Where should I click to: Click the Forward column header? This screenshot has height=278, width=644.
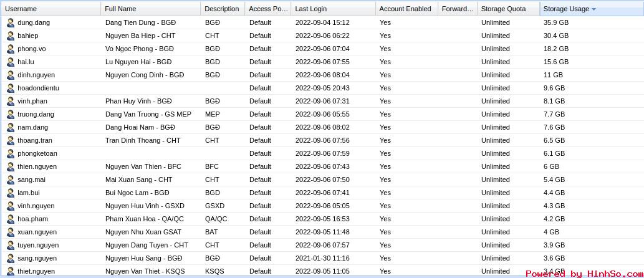coord(457,9)
